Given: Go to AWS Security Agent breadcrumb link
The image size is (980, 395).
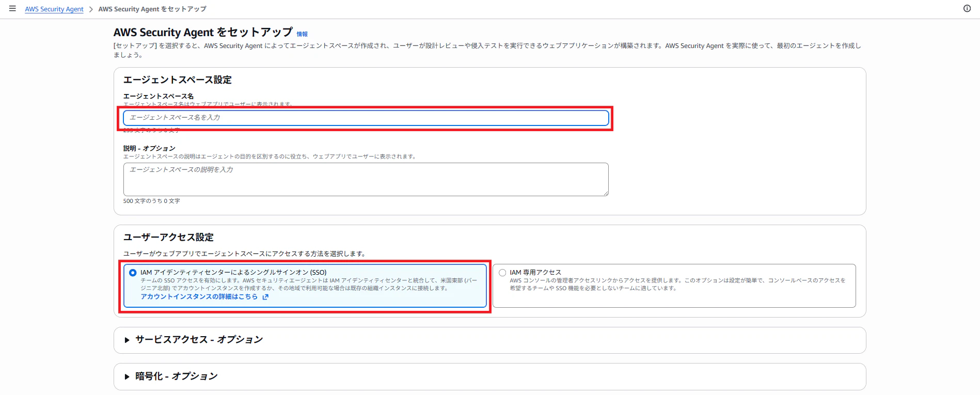Looking at the screenshot, I should (x=54, y=9).
